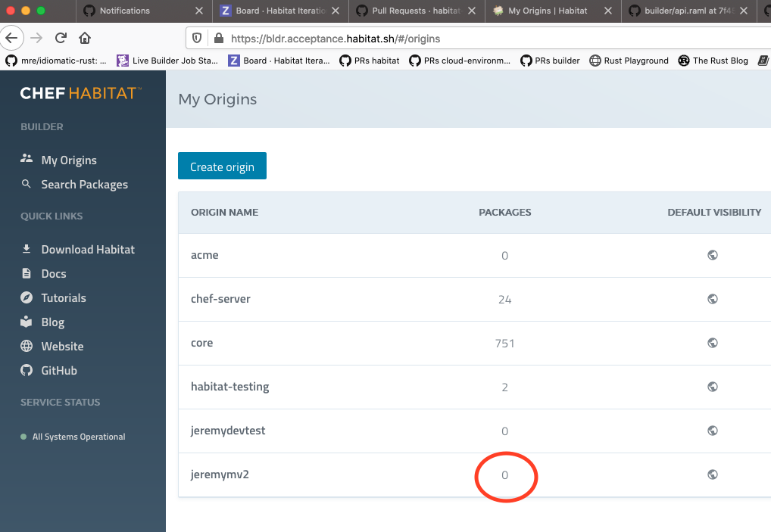This screenshot has width=771, height=532.
Task: Click the Search Packages magnifier icon
Action: pyautogui.click(x=28, y=184)
